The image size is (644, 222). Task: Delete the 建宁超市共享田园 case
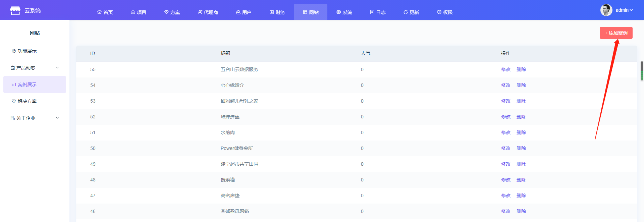[x=521, y=164]
